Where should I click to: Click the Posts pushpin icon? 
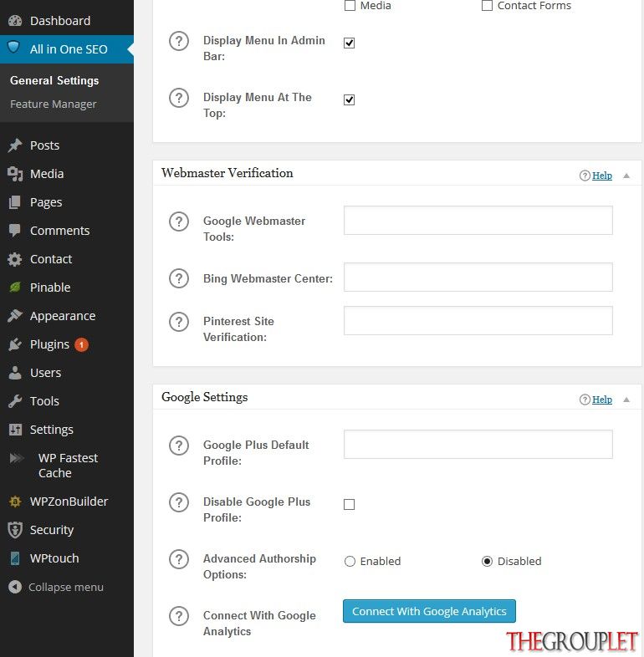(x=15, y=145)
